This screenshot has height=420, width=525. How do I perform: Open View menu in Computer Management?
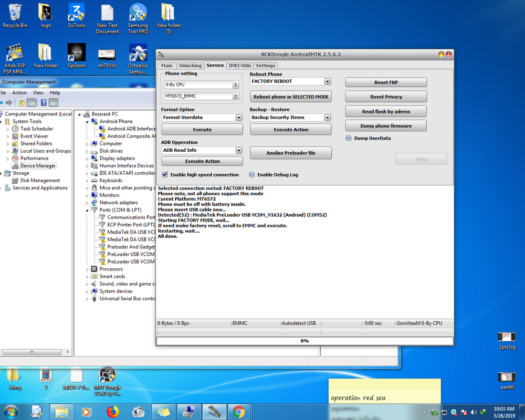[38, 93]
